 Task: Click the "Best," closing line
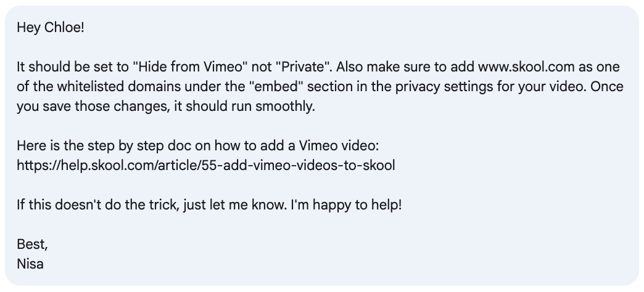pyautogui.click(x=33, y=244)
